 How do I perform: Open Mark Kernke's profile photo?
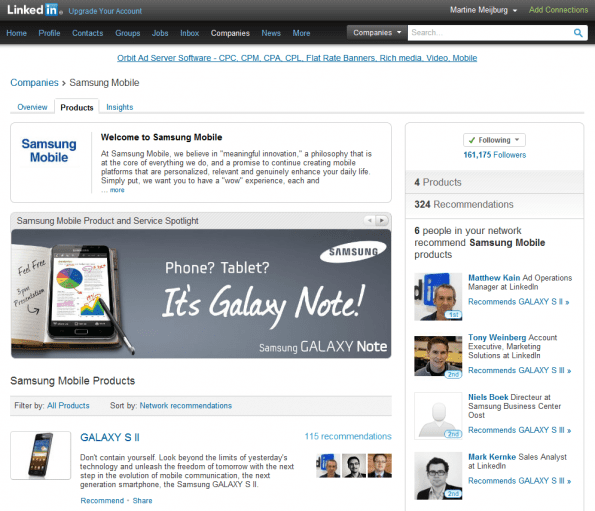[x=438, y=476]
